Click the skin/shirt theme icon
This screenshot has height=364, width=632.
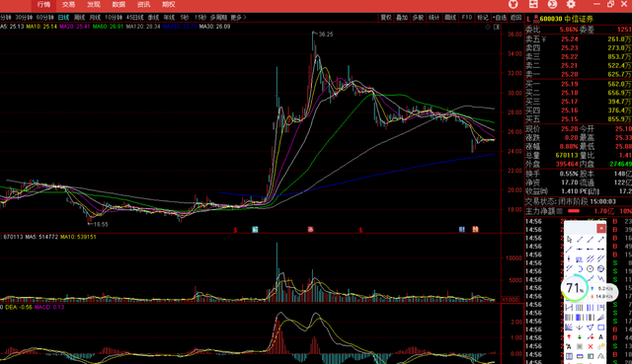click(513, 4)
